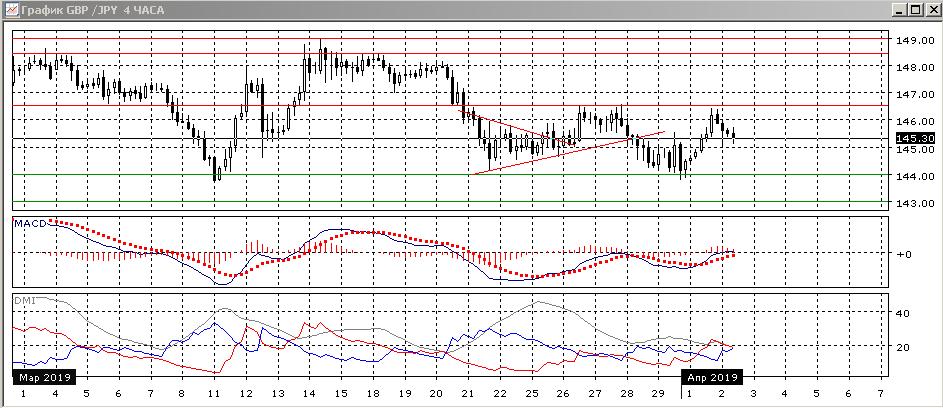Viewport: 943px width, 408px height.
Task: Click date 25 on the time axis
Action: tap(531, 395)
